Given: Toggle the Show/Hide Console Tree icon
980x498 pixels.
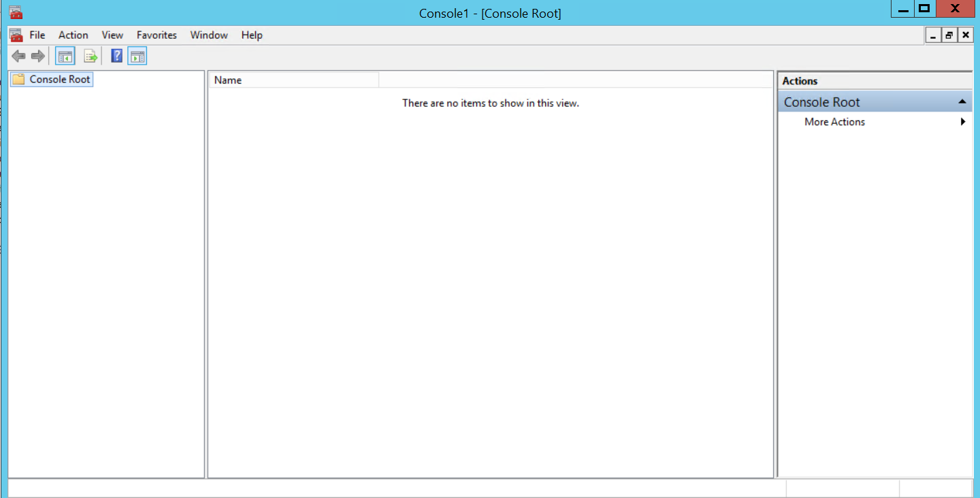Looking at the screenshot, I should click(65, 56).
